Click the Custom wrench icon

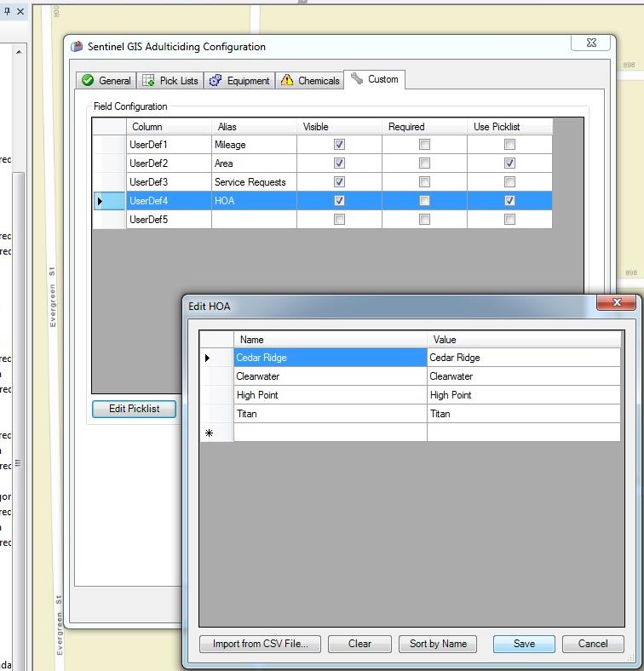357,78
